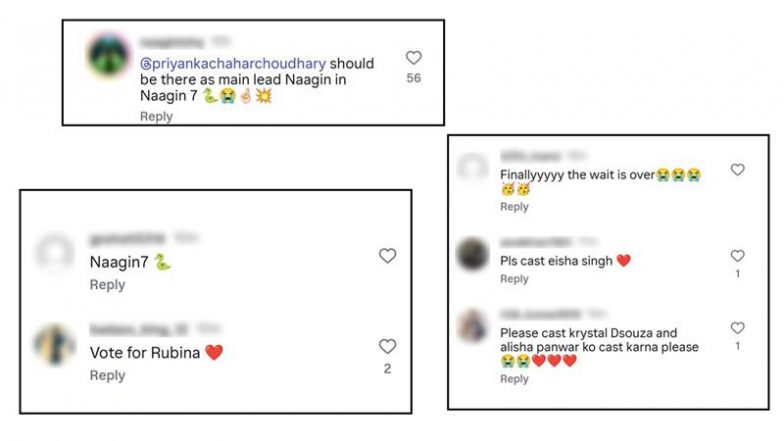Screen dimensions: 784x441
Task: Reply to the krystal Dsouza casting comment
Action: pyautogui.click(x=514, y=379)
